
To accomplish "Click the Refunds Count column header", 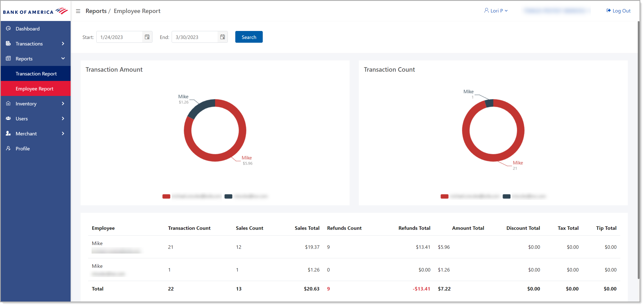I will click(344, 228).
